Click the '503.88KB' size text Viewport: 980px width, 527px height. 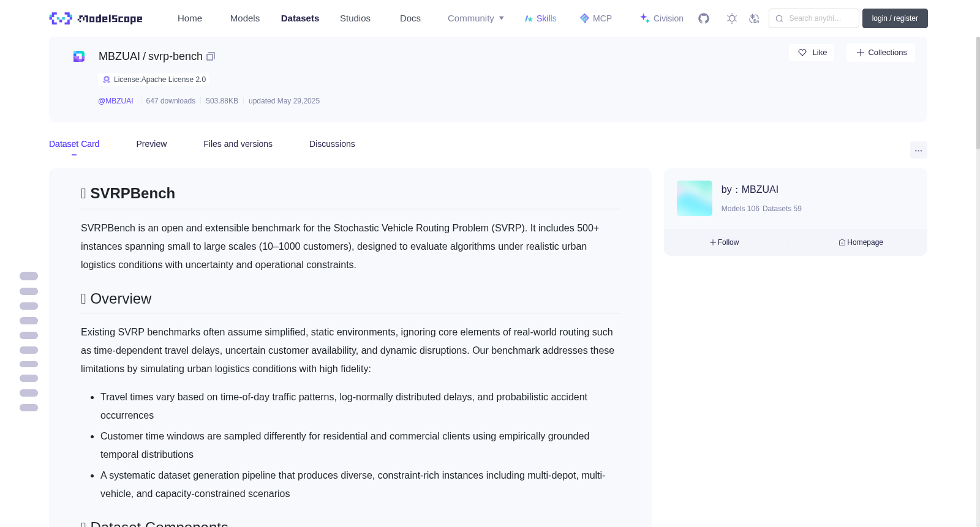(222, 101)
